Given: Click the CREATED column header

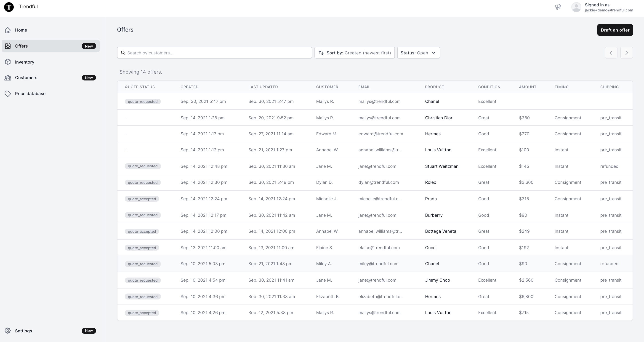Looking at the screenshot, I should 189,87.
